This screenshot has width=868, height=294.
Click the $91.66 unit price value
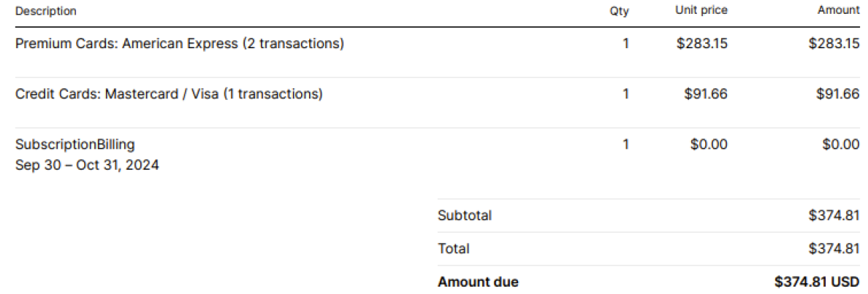706,94
